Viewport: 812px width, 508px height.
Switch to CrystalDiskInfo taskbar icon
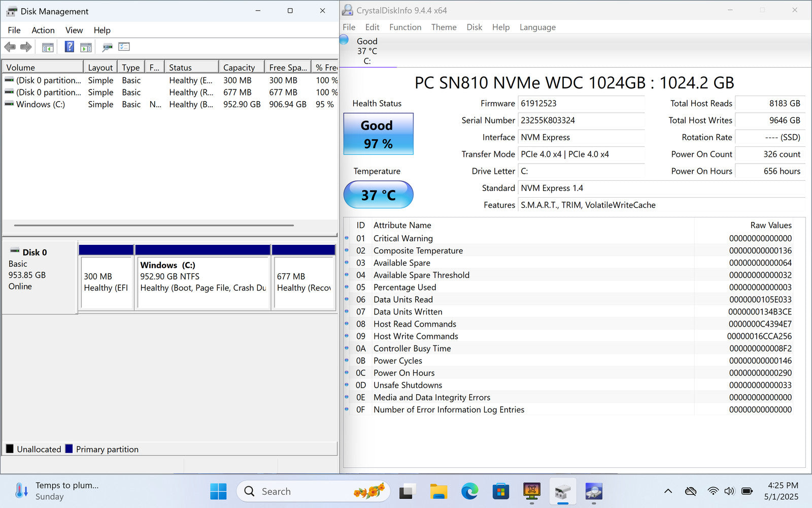coord(594,491)
